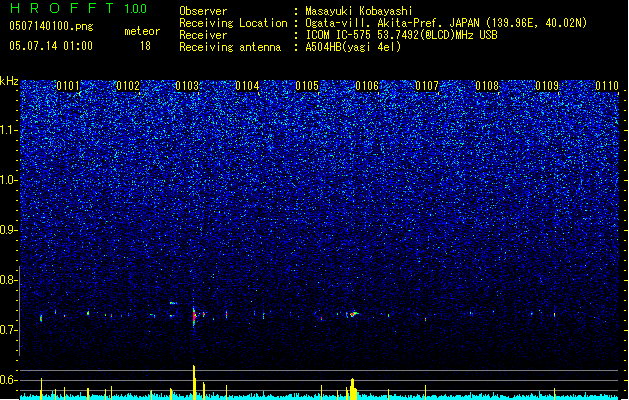Image resolution: width=629 pixels, height=400 pixels.
Task: Click the 0.8 kHz axis label
Action: (9, 280)
